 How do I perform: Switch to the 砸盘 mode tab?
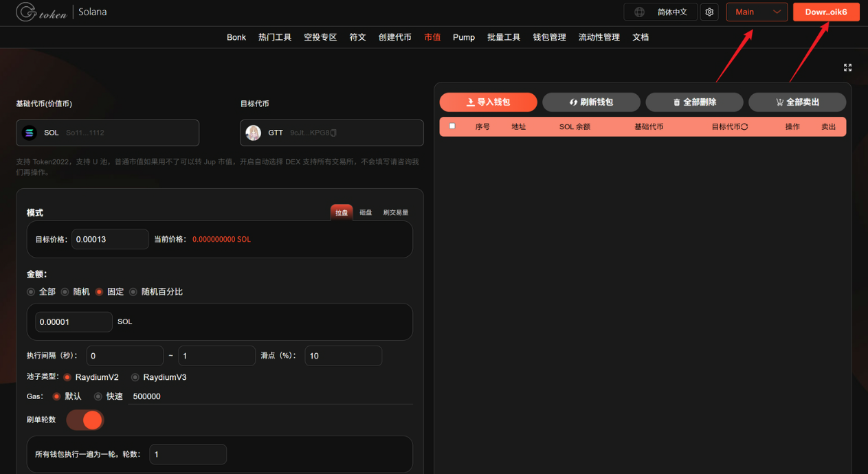click(366, 212)
